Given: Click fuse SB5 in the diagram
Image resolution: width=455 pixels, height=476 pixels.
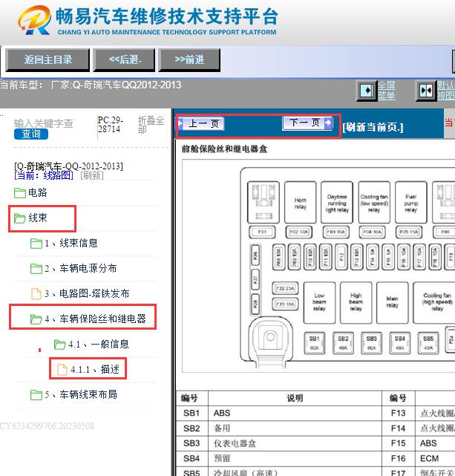Looking at the screenshot, I should (428, 343).
